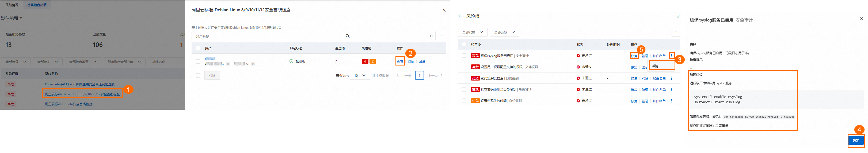Click the search magnifier icon beside 资产名称
The height and width of the screenshot is (153, 868).
coord(347,36)
